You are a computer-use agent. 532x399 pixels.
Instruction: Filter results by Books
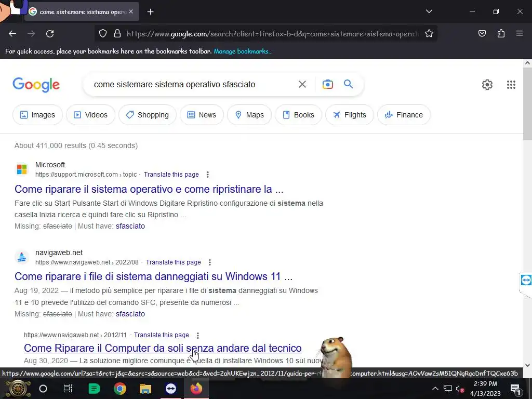[298, 115]
